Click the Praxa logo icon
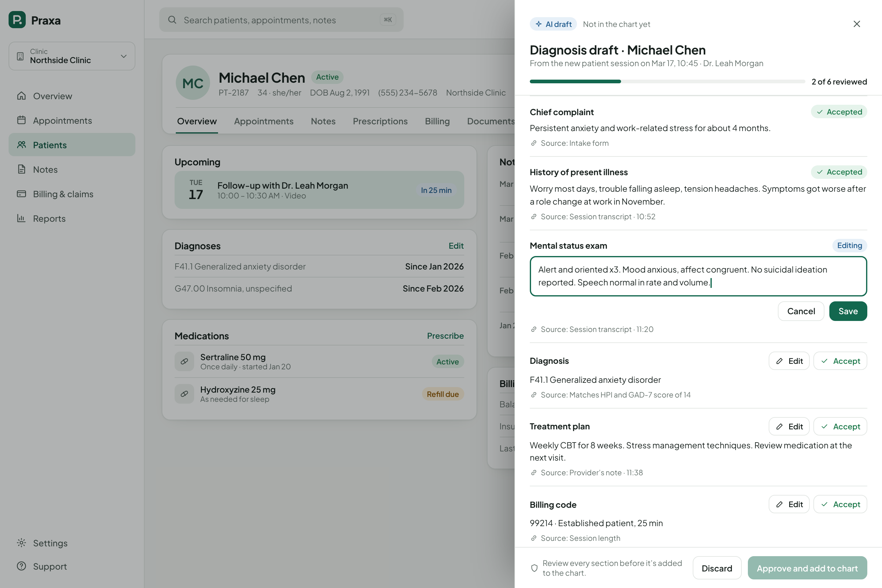Viewport: 882px width, 588px height. (x=17, y=20)
